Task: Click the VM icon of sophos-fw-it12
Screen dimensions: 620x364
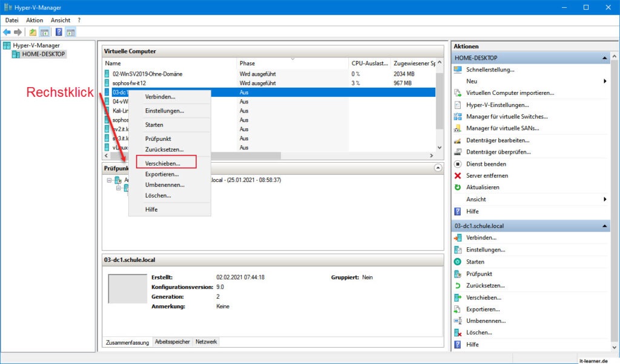Action: tap(107, 83)
